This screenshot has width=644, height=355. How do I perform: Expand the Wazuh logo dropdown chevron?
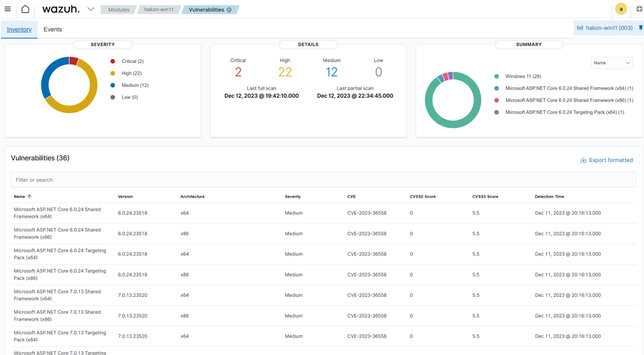tap(90, 9)
